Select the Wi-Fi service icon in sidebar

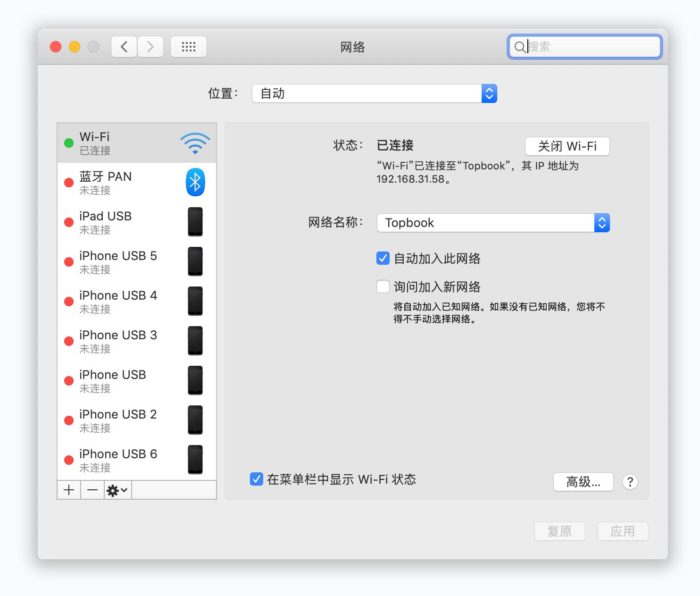[x=195, y=143]
